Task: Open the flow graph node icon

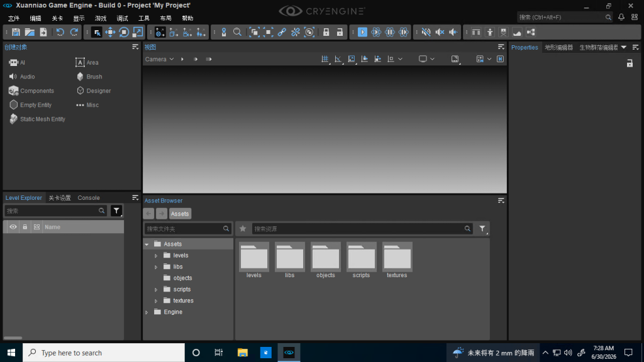Action: [531, 32]
